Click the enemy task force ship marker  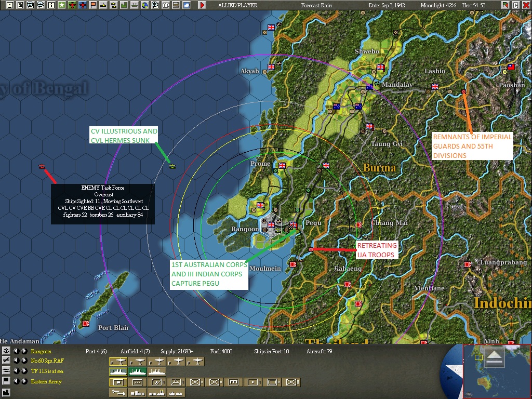(42, 166)
